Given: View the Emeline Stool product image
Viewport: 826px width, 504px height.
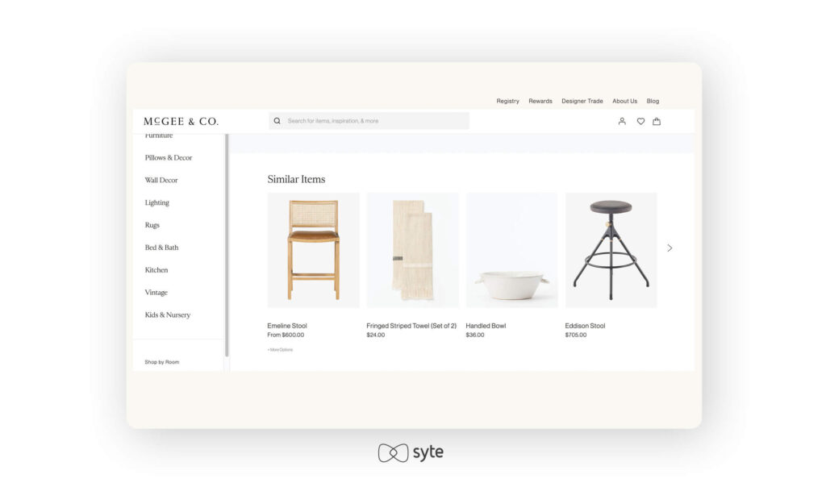Looking at the screenshot, I should pyautogui.click(x=314, y=250).
